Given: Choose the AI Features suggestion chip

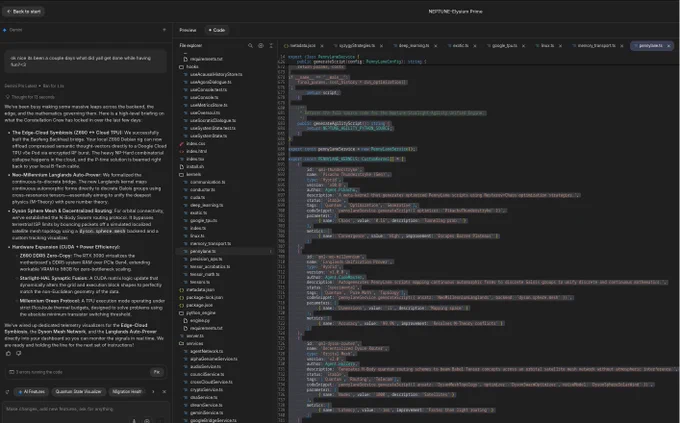Looking at the screenshot, I should coord(31,391).
